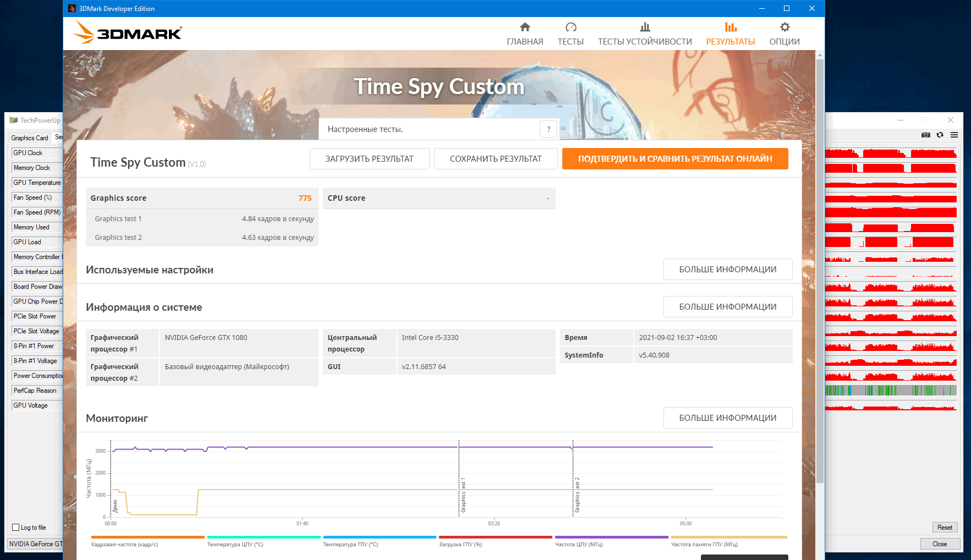Click the Graphics test 1 timeline marker
The width and height of the screenshot is (971, 560).
[x=463, y=495]
